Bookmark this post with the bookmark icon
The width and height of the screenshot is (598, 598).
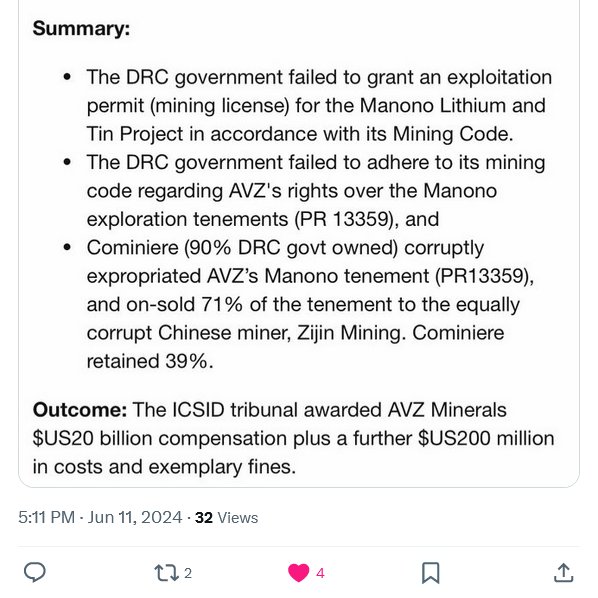[x=431, y=573]
